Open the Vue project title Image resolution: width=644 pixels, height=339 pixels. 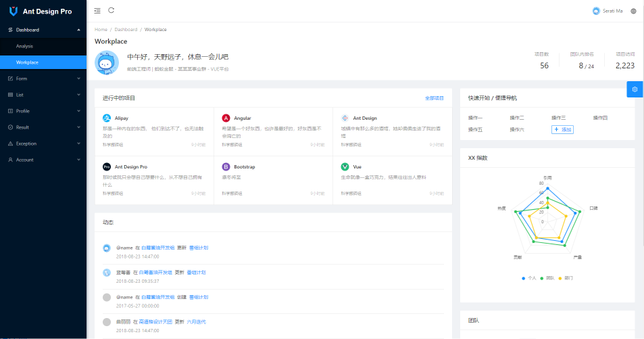(357, 166)
